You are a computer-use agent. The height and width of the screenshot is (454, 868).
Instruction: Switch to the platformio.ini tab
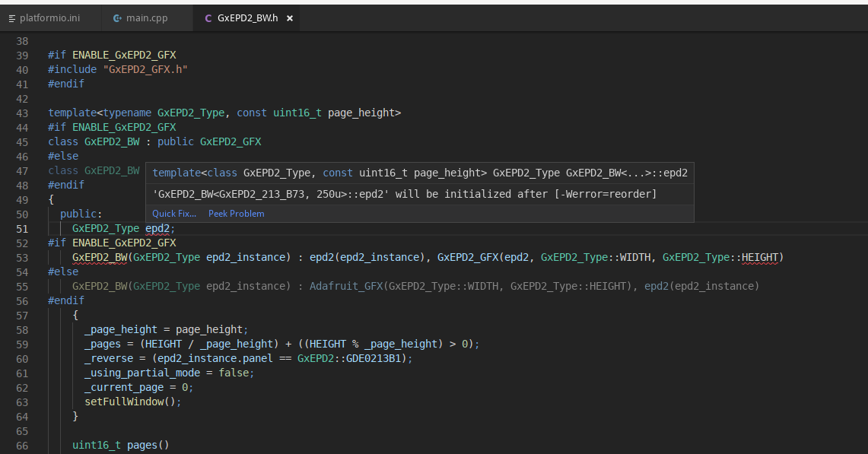(49, 17)
